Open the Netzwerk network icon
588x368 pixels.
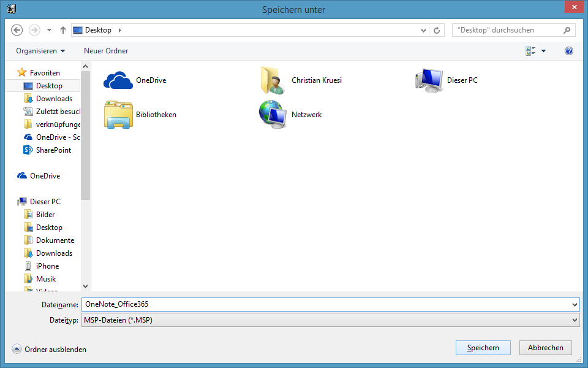[x=273, y=115]
